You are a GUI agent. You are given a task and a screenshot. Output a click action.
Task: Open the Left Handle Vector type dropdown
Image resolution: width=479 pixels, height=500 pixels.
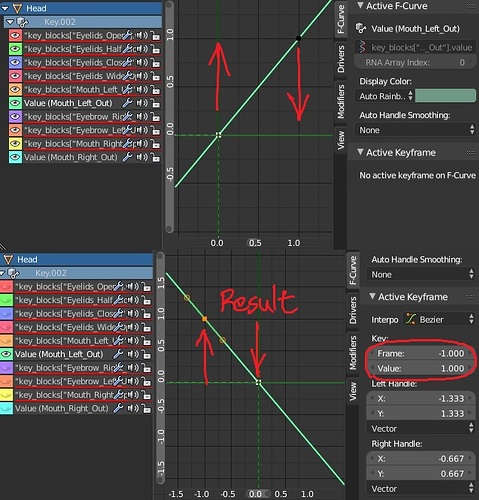[421, 428]
